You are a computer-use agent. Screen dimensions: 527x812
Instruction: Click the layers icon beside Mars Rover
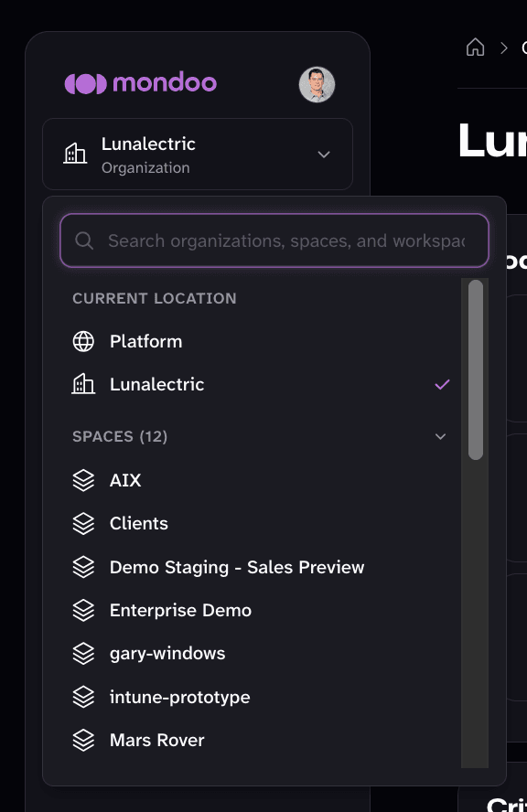point(83,740)
